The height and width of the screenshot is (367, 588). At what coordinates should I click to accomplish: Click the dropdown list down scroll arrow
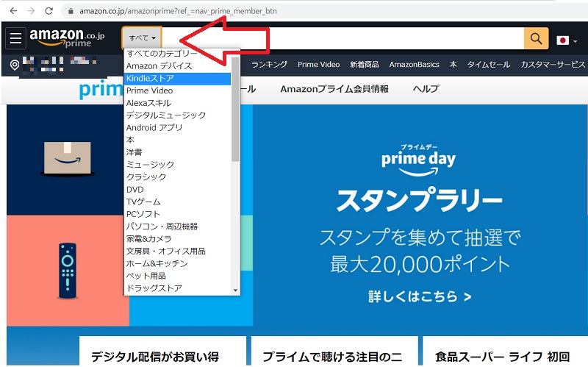235,290
